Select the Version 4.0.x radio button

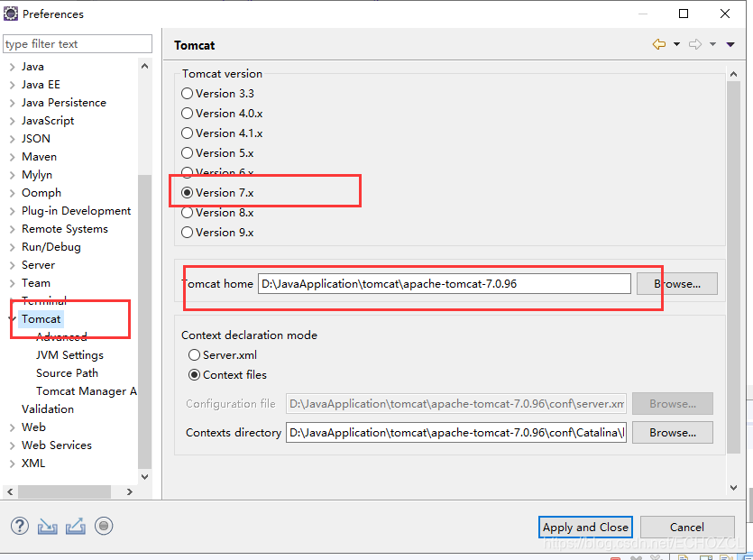(187, 114)
